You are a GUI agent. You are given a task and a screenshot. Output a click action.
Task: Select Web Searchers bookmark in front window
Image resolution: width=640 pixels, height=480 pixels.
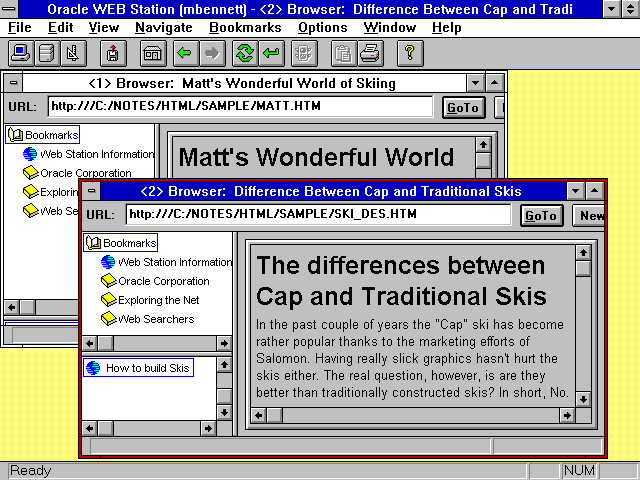(156, 319)
